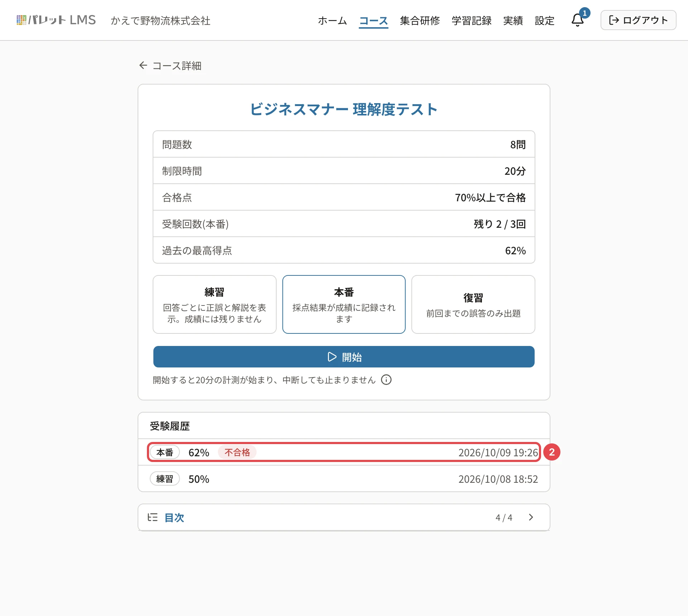Open the 練習 50% history row
The width and height of the screenshot is (688, 616).
click(344, 479)
